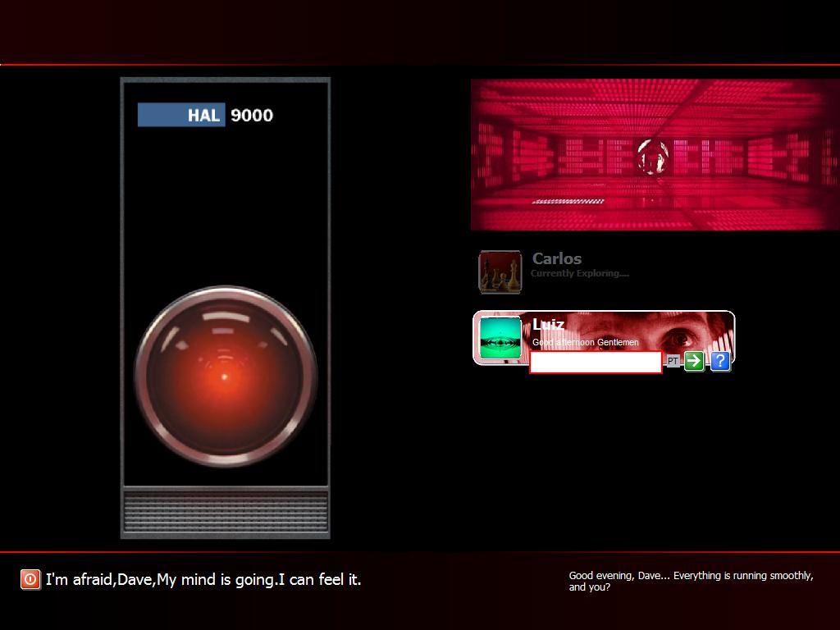Submit the password with the green arrow
840x630 pixels.
[694, 361]
